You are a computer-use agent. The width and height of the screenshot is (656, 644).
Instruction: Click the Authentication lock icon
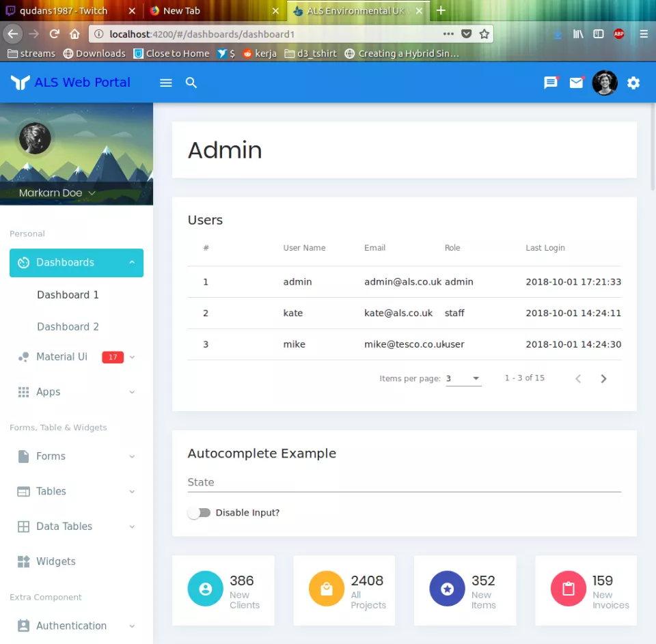23,626
